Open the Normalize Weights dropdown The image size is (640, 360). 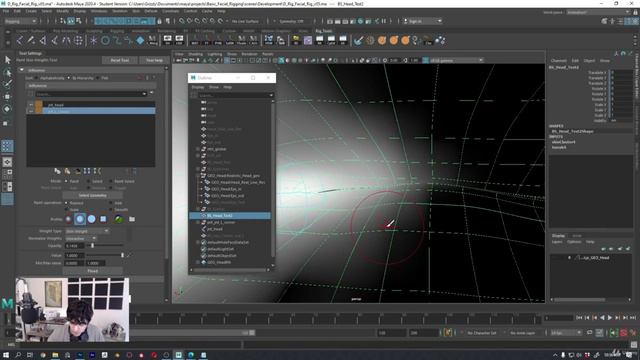pyautogui.click(x=81, y=238)
